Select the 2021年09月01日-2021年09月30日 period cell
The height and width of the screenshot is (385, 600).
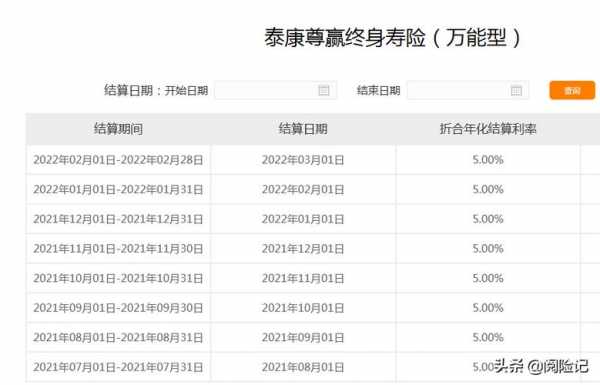(118, 308)
